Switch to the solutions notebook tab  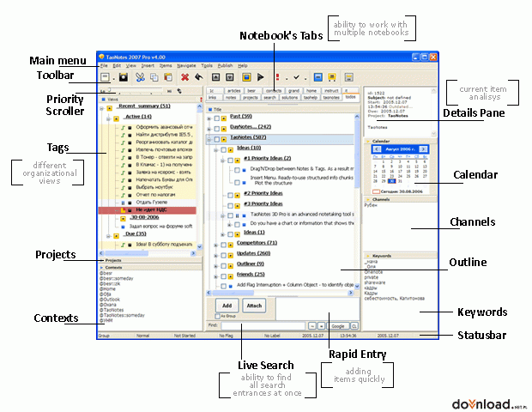tap(289, 97)
